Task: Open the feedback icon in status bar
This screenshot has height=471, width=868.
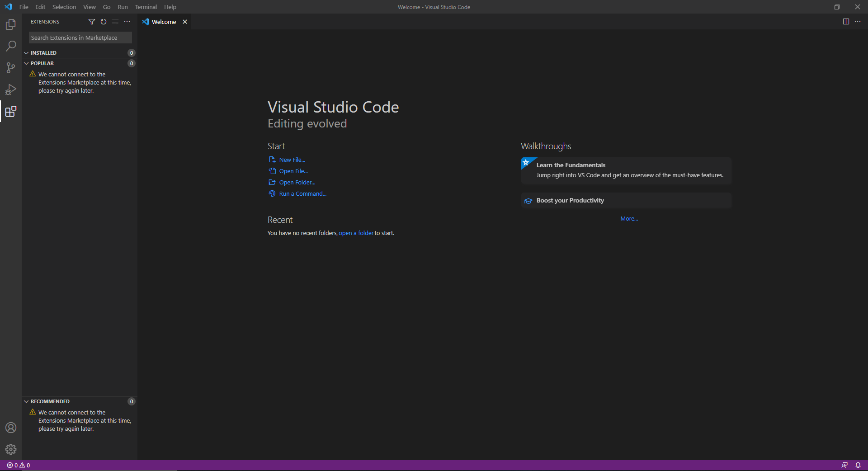Action: pyautogui.click(x=844, y=465)
